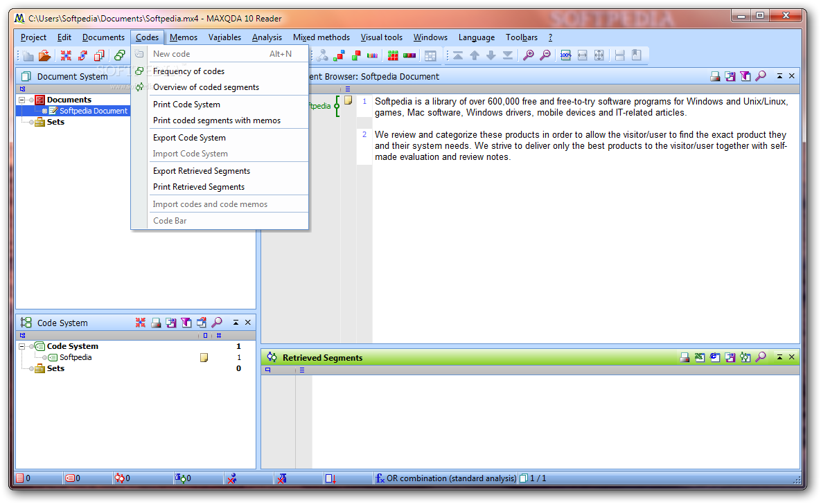
Task: Click the up arrow toolbar icon
Action: click(475, 55)
